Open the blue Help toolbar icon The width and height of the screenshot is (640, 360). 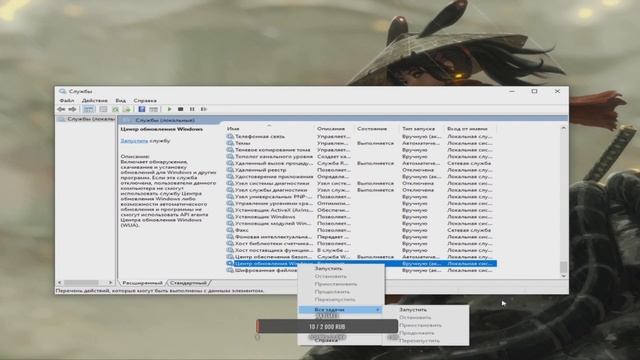pos(142,109)
